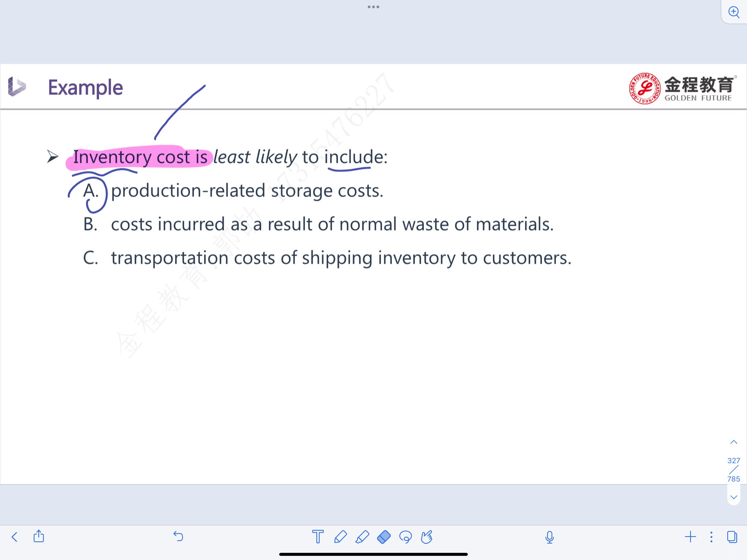Open the page thumbnails view
The width and height of the screenshot is (747, 560).
click(732, 537)
